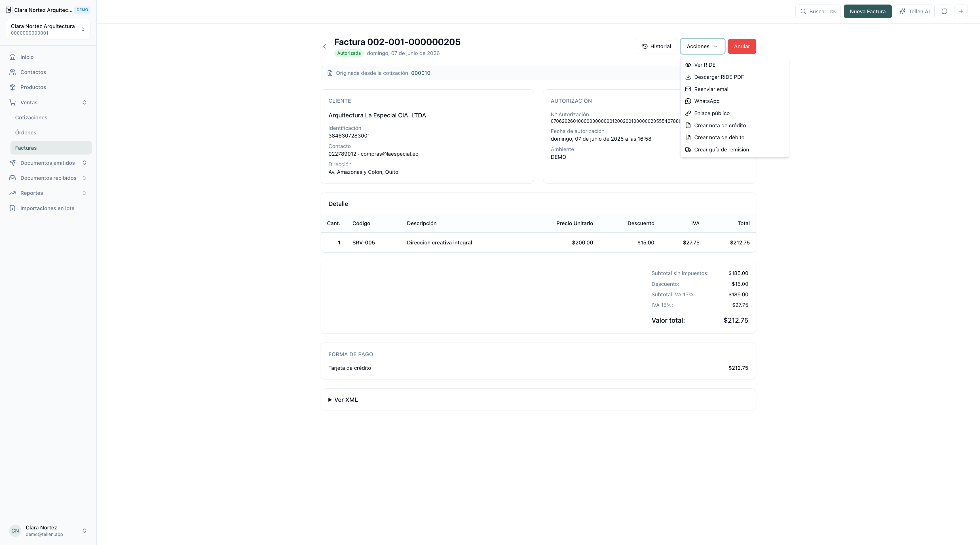The image size is (980, 545).
Task: Open the chat bubble icon in top bar
Action: pyautogui.click(x=944, y=11)
